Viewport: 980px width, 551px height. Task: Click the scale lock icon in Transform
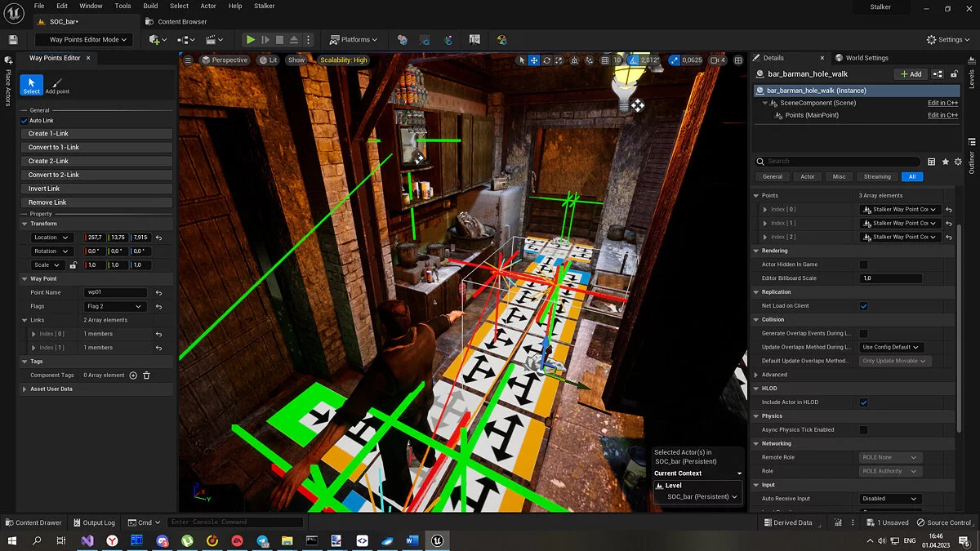(73, 265)
